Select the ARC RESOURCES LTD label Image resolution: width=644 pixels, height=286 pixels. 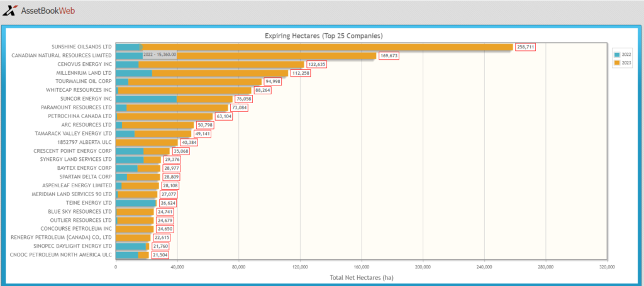pyautogui.click(x=86, y=124)
